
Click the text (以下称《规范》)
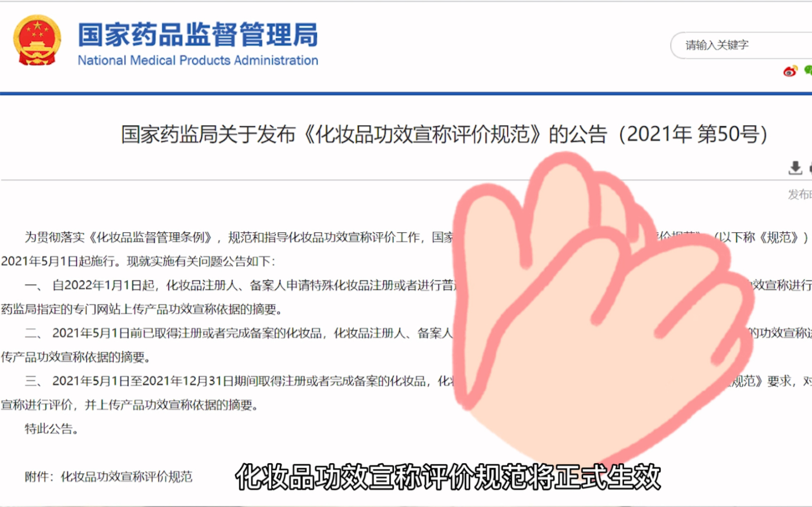(762, 237)
